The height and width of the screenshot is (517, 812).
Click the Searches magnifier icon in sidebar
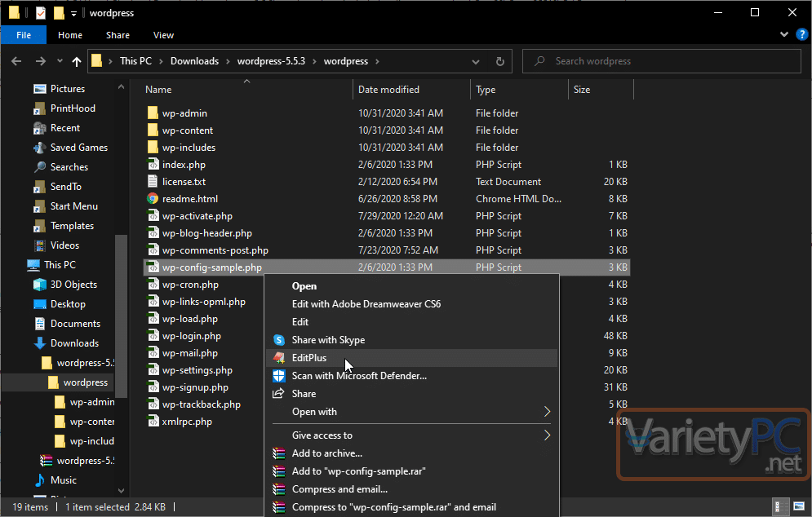click(40, 167)
